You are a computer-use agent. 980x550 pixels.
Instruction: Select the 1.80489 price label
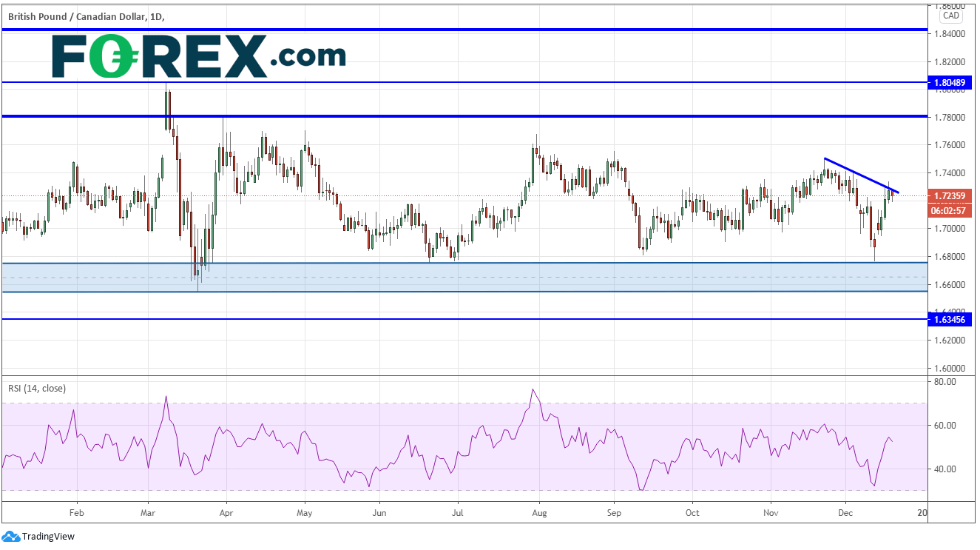click(x=950, y=84)
